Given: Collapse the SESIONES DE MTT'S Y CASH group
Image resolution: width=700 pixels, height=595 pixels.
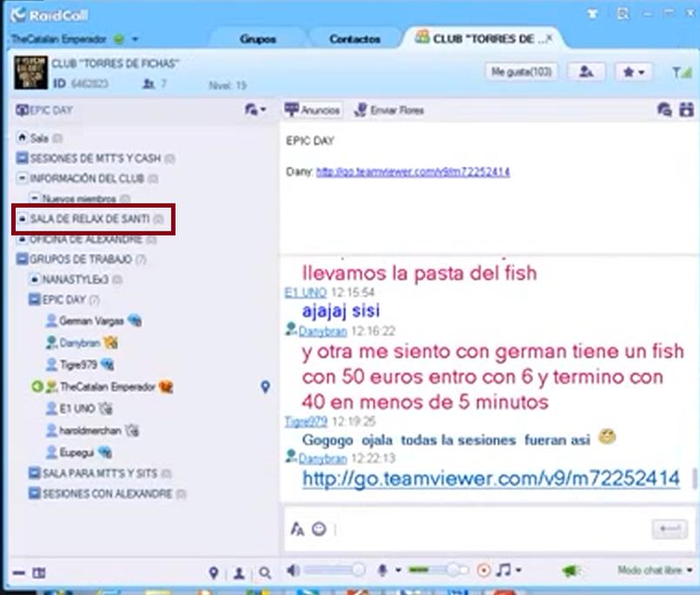Looking at the screenshot, I should point(22,157).
